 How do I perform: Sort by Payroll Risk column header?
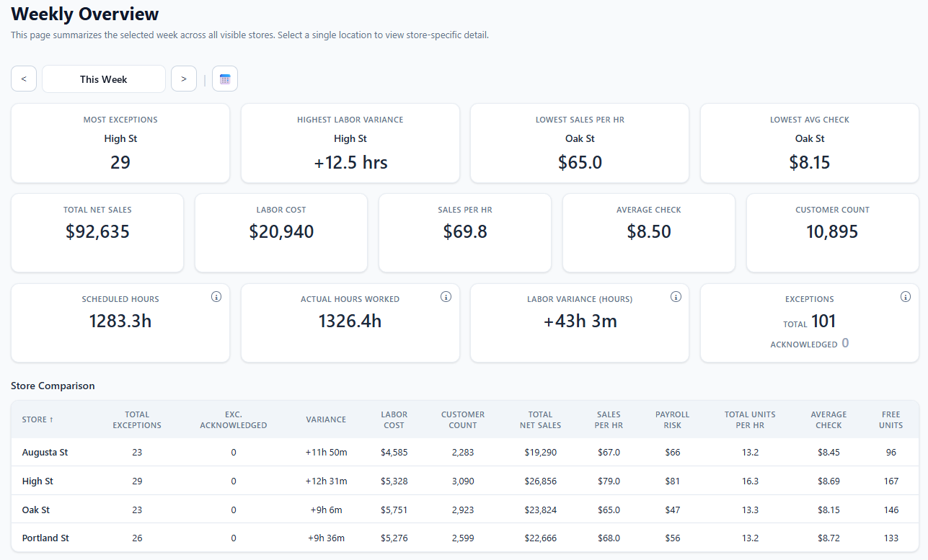[673, 419]
